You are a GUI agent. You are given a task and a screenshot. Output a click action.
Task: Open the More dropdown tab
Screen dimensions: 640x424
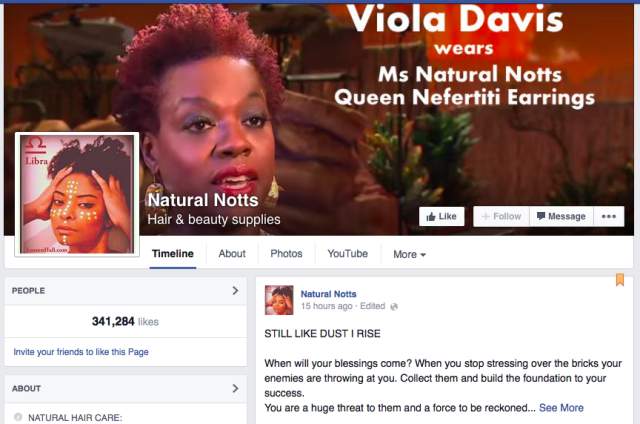coord(409,254)
